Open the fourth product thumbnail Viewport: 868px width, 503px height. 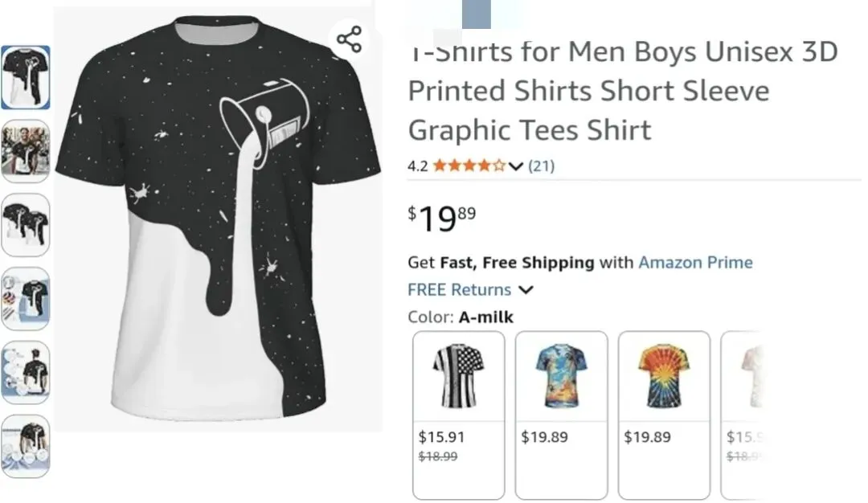pos(26,299)
